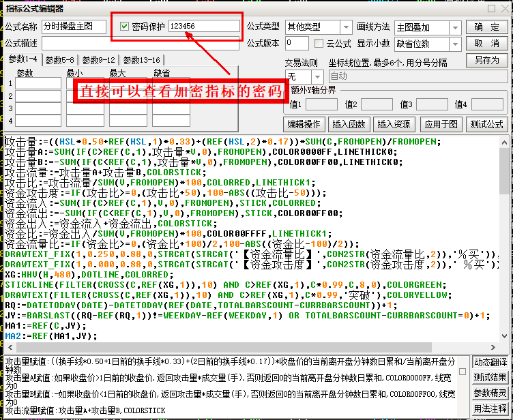The width and height of the screenshot is (513, 420).
Task: Click the 公式描述 input field
Action: click(141, 43)
